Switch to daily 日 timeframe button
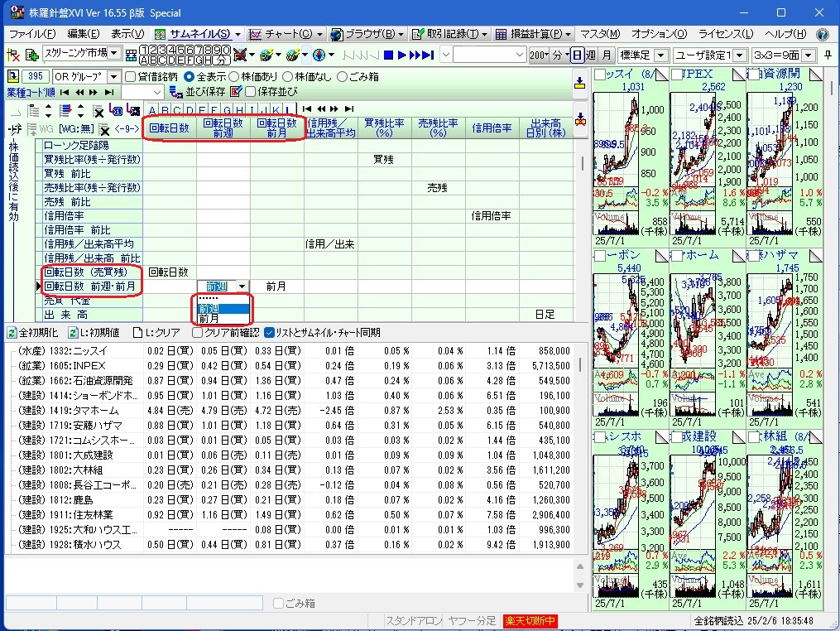The width and height of the screenshot is (840, 631). coord(577,55)
